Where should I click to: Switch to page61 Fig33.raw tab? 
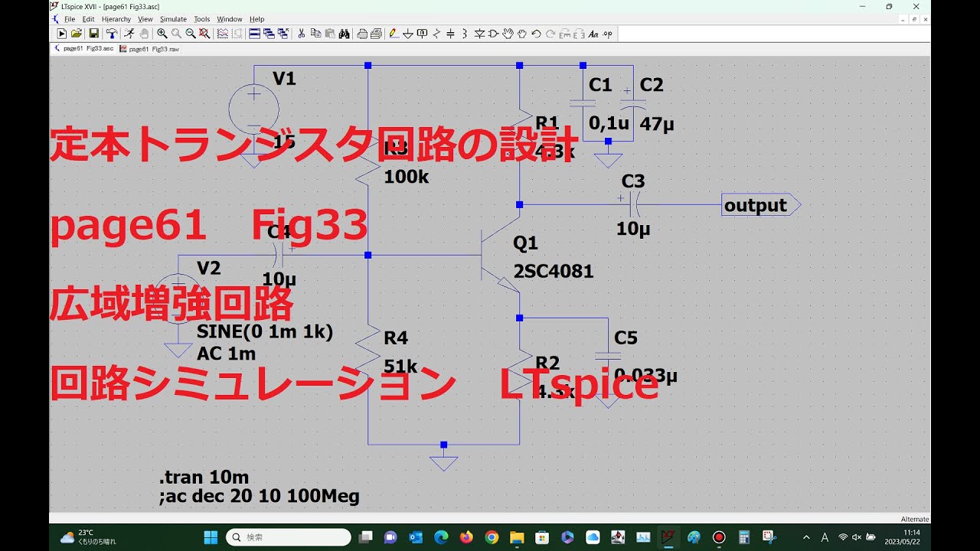[149, 48]
